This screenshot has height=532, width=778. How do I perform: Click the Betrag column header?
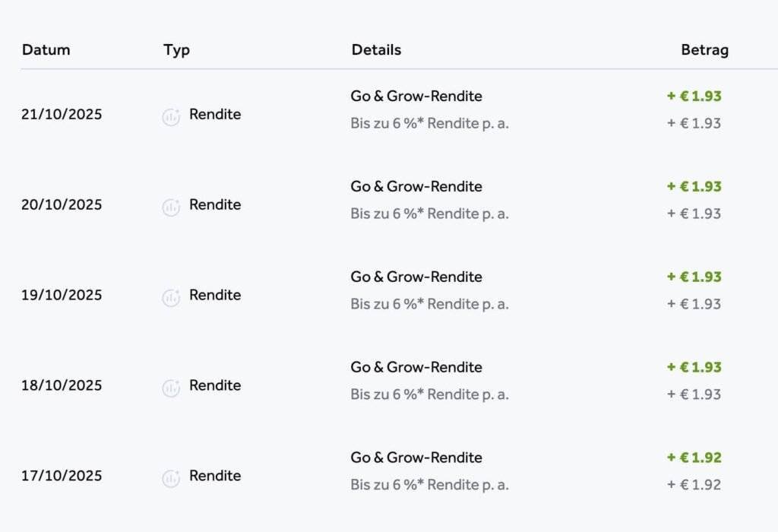(x=704, y=50)
